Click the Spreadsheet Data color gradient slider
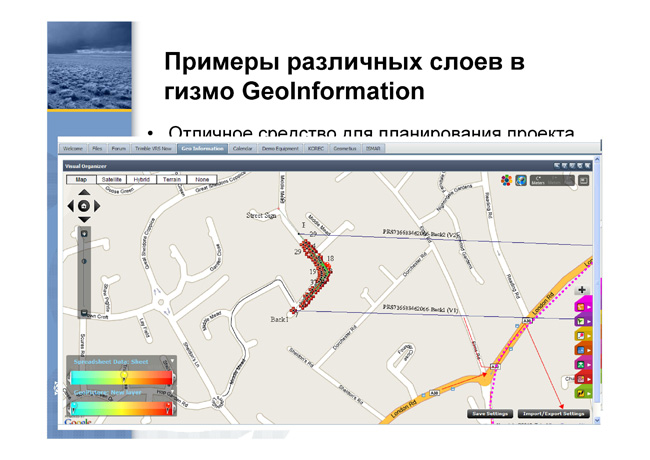Screen dimensions: 650x460 coord(121,378)
